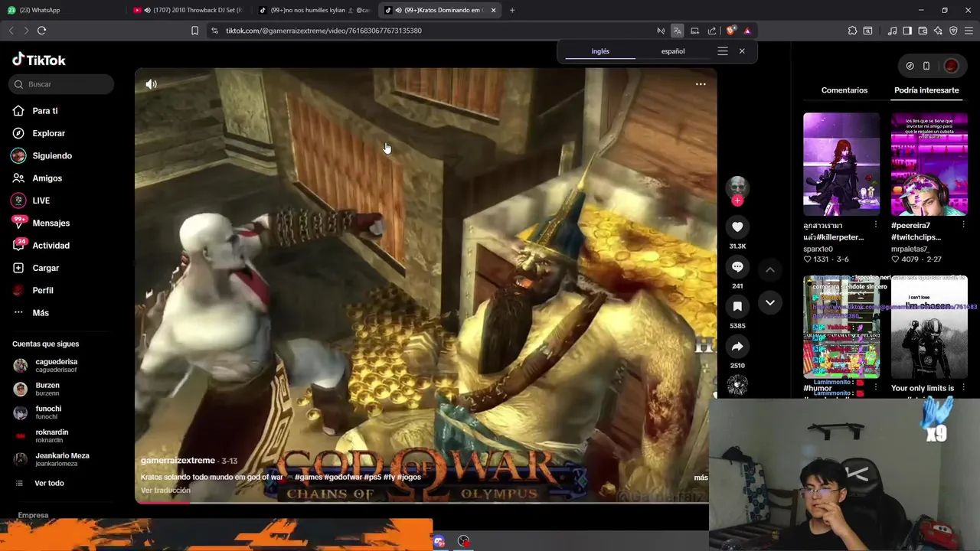The image size is (980, 551).
Task: Open the music note playlist icon
Action: click(892, 31)
